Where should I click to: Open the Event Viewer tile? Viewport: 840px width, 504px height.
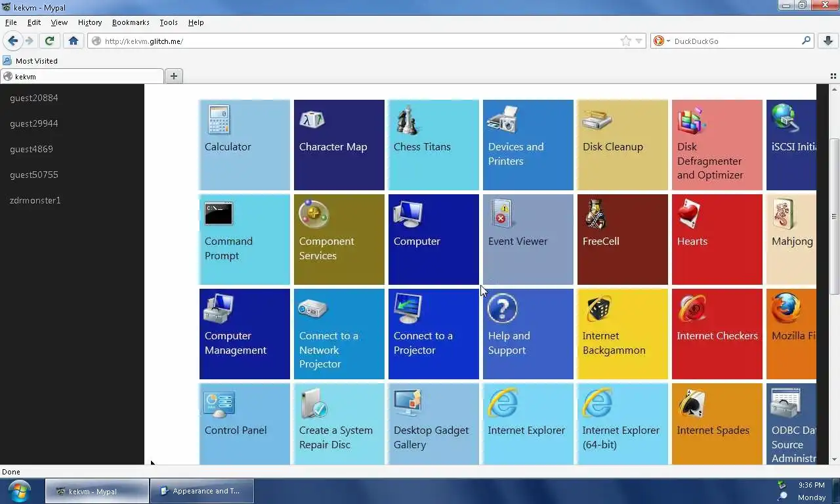tap(528, 240)
